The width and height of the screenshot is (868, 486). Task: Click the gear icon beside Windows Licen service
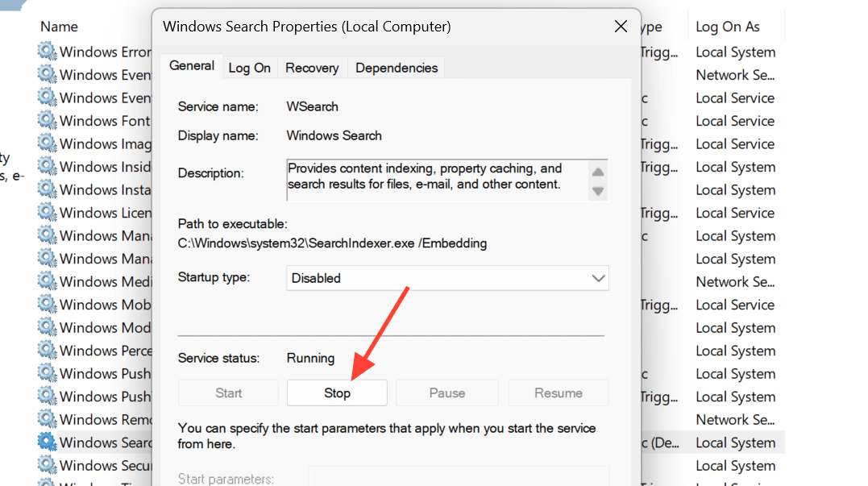pos(47,212)
